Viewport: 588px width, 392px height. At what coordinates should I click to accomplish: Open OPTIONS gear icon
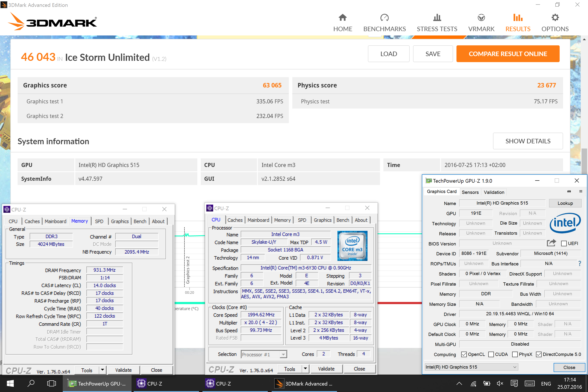[x=555, y=17]
